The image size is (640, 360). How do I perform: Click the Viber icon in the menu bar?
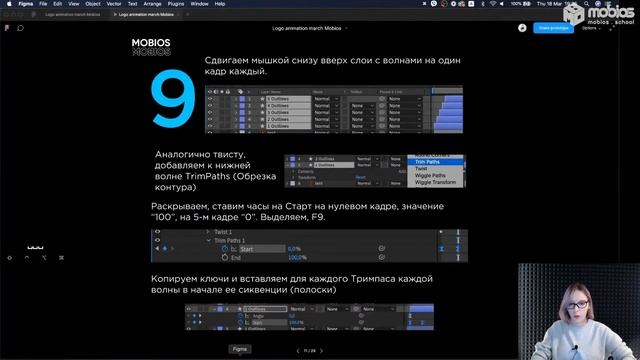pyautogui.click(x=434, y=4)
